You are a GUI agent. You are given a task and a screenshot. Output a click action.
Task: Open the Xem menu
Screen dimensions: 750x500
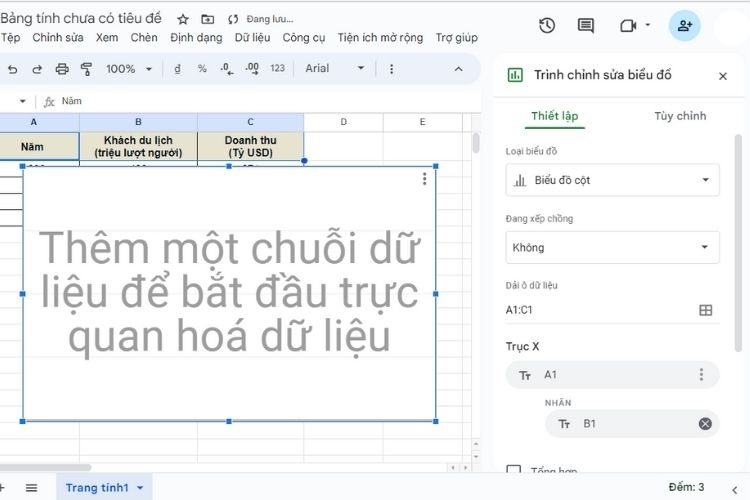click(107, 37)
